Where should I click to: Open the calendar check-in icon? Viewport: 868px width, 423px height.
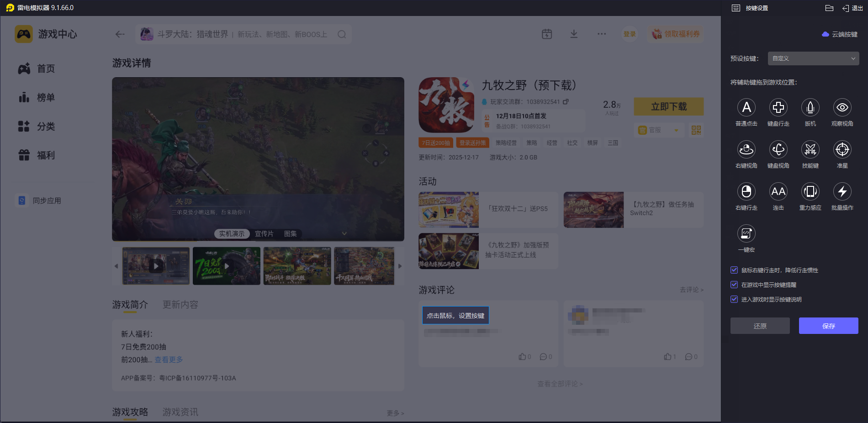(547, 34)
